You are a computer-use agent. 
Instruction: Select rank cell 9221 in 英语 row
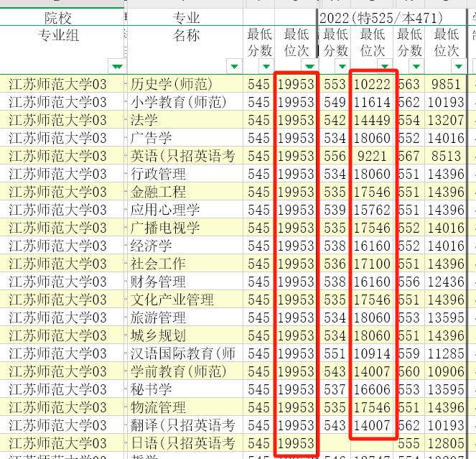click(x=372, y=156)
